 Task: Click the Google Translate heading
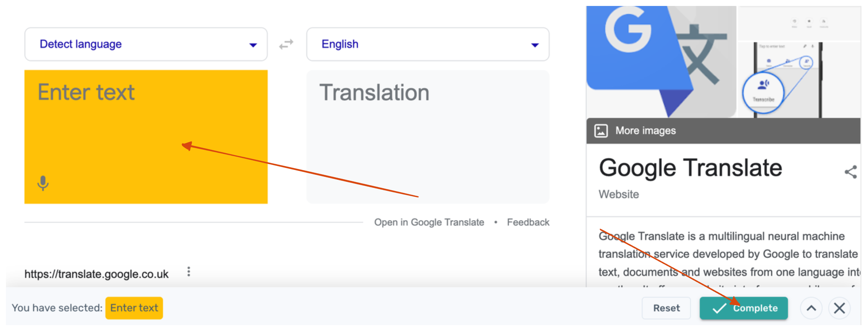(690, 168)
